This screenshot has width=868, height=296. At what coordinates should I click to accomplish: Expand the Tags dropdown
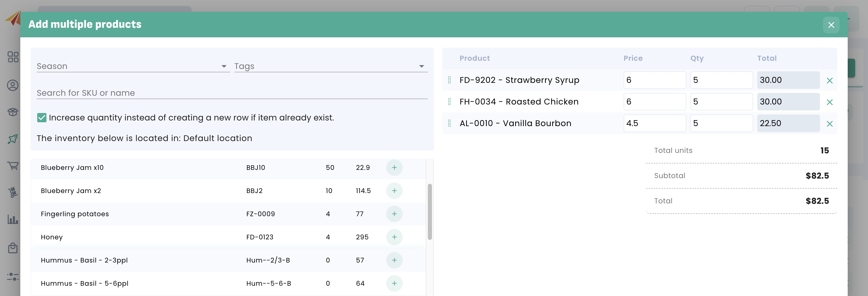[x=330, y=66]
